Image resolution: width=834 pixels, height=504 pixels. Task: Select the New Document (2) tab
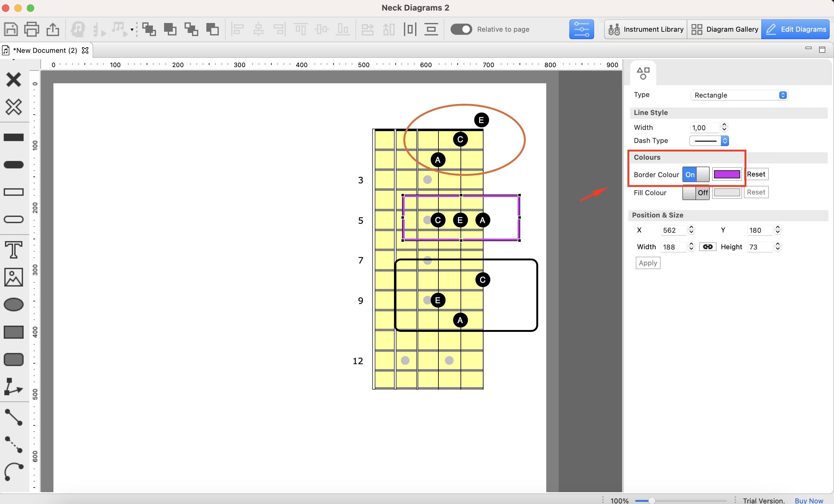[45, 50]
